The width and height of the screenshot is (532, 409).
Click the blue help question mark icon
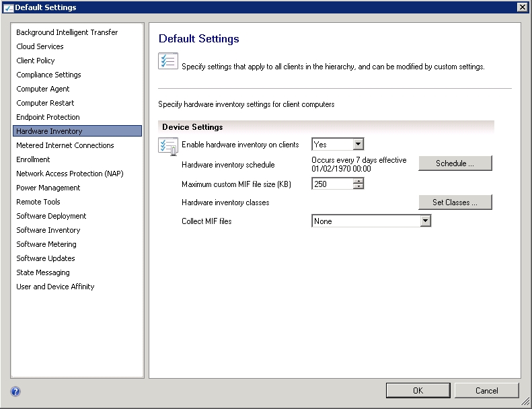[x=15, y=391]
